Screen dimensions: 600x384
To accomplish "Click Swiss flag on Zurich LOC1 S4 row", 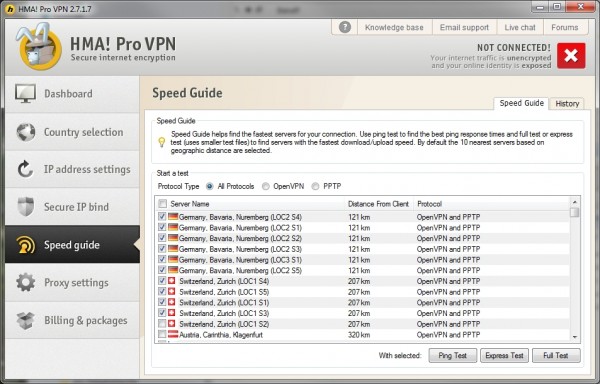I will pos(172,281).
